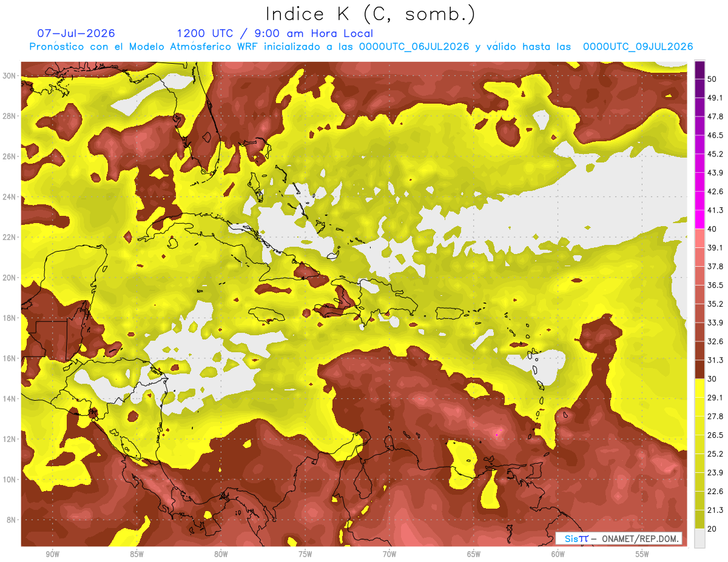Click the '12N' latitude label

9,439
